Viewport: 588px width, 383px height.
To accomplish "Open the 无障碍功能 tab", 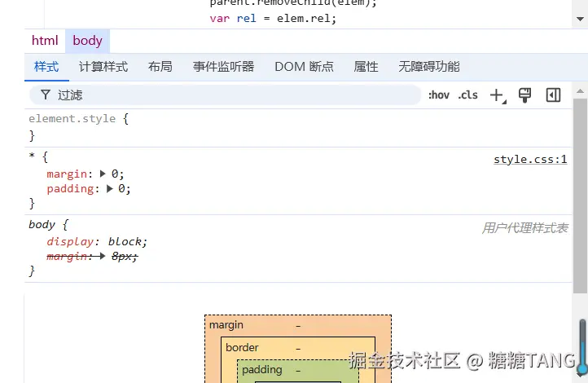I will click(x=429, y=67).
